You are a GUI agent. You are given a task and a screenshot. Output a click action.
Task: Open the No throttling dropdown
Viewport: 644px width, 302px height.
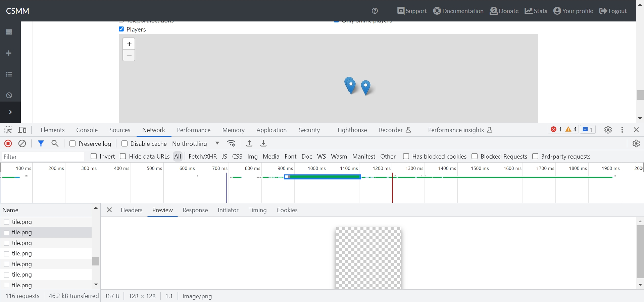(x=196, y=143)
